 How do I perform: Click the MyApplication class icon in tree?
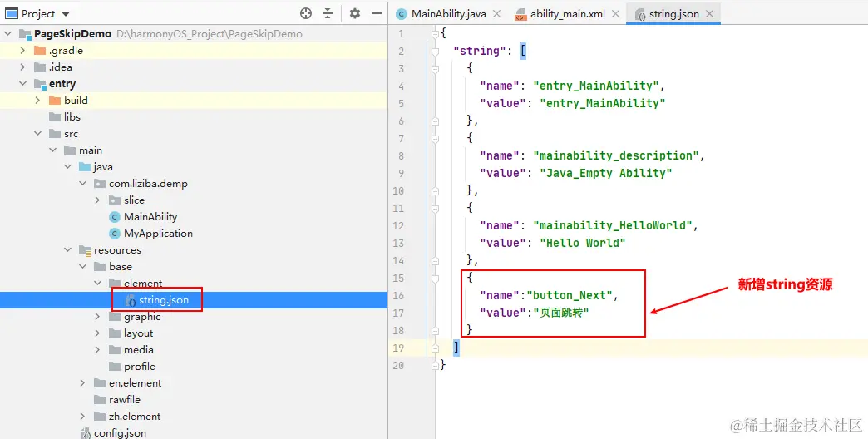115,234
